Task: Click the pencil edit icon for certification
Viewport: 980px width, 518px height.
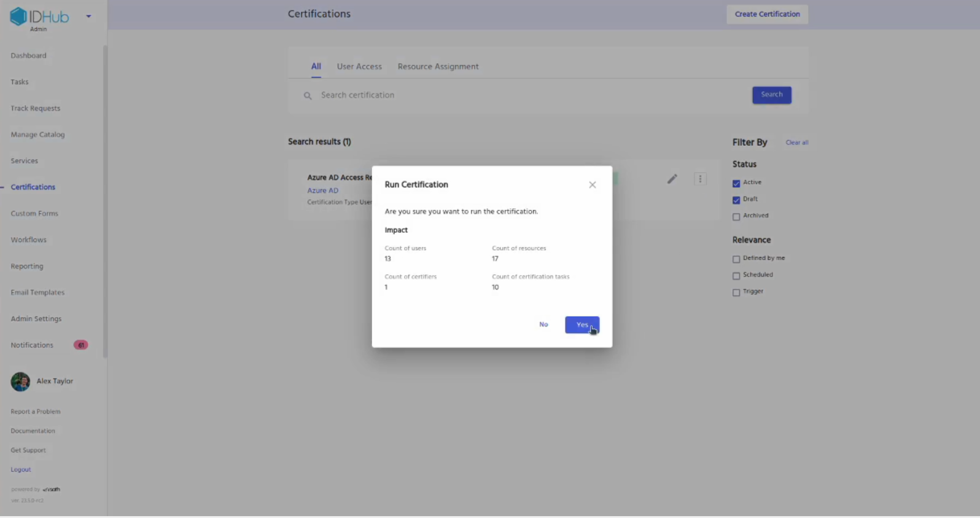Action: tap(672, 179)
